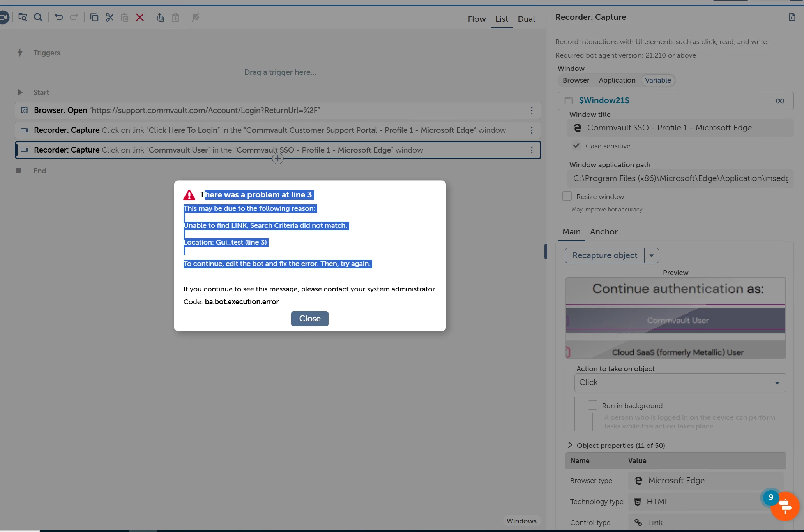The width and height of the screenshot is (804, 532).
Task: Click the panel divider resize handle
Action: [x=546, y=251]
